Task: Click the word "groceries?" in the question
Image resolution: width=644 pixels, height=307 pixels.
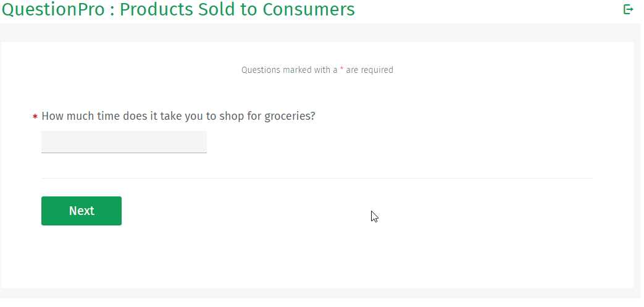Action: pyautogui.click(x=290, y=116)
